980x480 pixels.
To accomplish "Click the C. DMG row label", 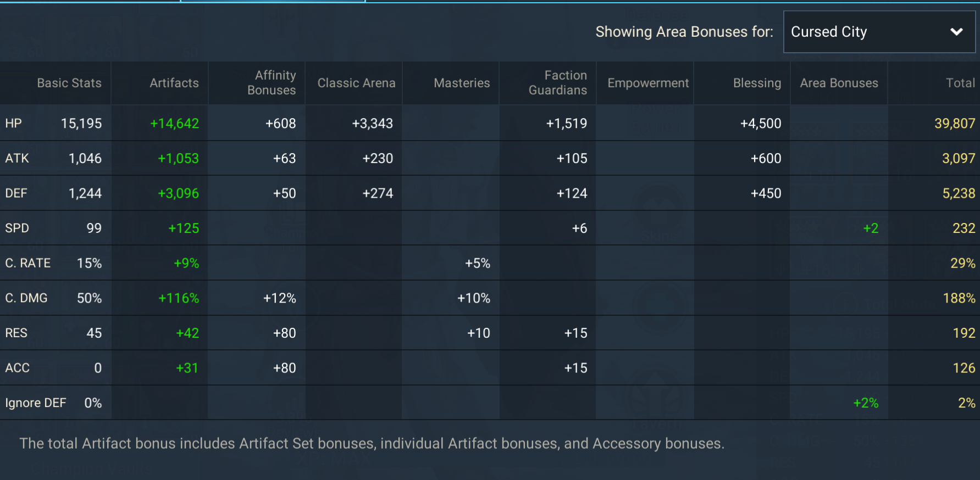I will coord(26,298).
